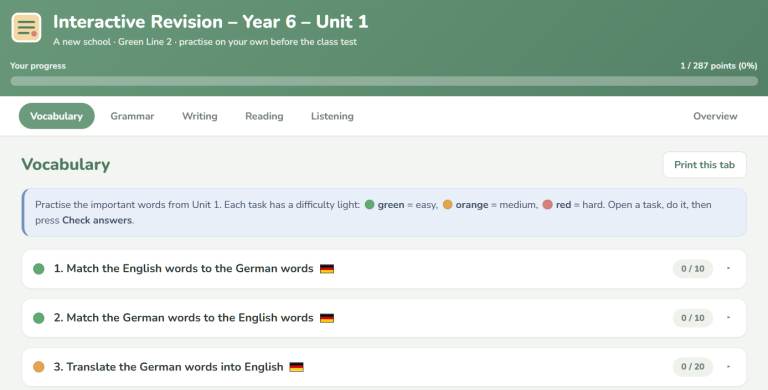Expand task 3 using its arrow
Viewport: 768px width, 390px height.
click(729, 366)
